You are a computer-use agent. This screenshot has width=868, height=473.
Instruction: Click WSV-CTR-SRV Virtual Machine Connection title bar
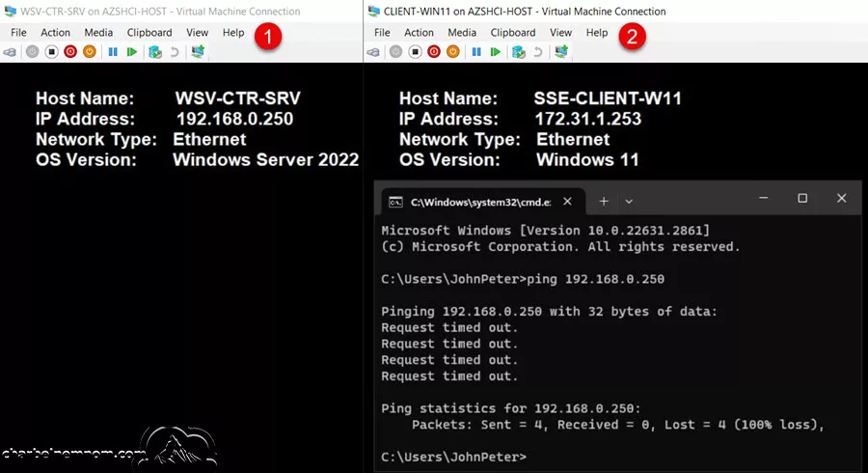pyautogui.click(x=181, y=11)
